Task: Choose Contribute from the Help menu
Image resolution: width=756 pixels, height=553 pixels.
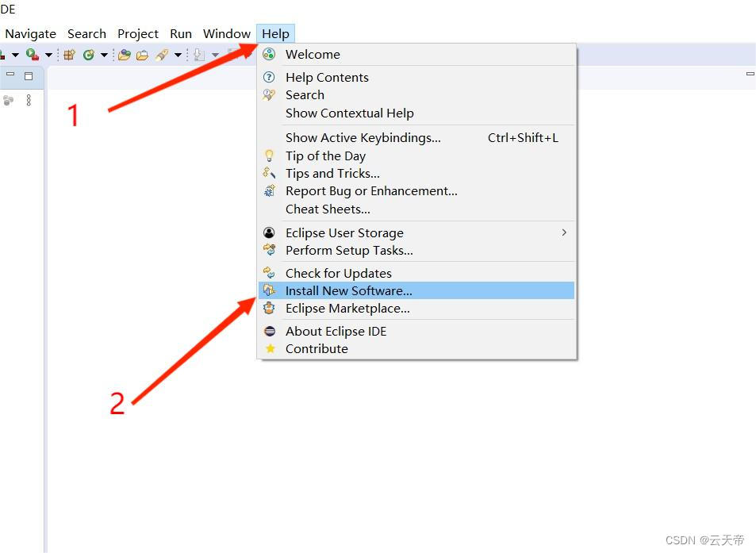Action: [417, 348]
